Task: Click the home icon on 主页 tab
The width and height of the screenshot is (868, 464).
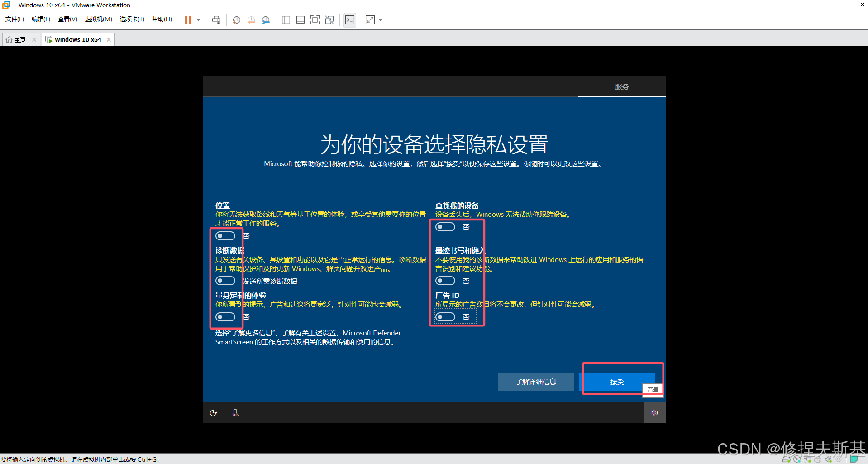Action: (x=9, y=40)
